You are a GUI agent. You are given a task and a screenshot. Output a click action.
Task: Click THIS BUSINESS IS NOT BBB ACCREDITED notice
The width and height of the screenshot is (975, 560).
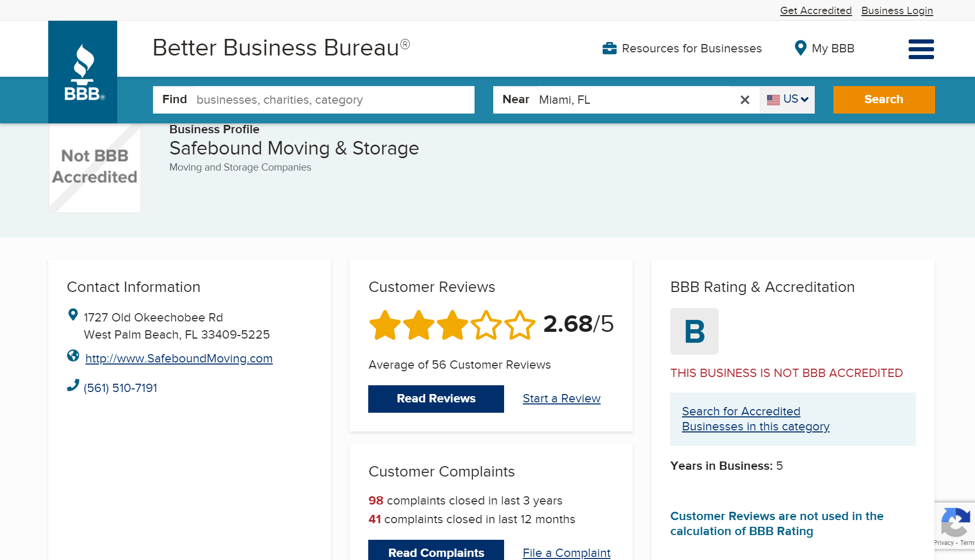(x=786, y=373)
